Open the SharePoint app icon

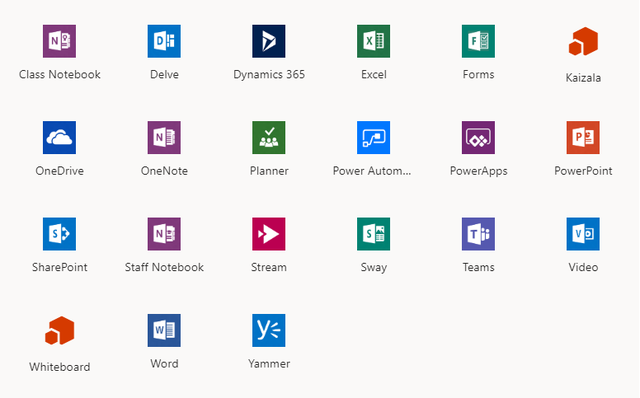(59, 233)
